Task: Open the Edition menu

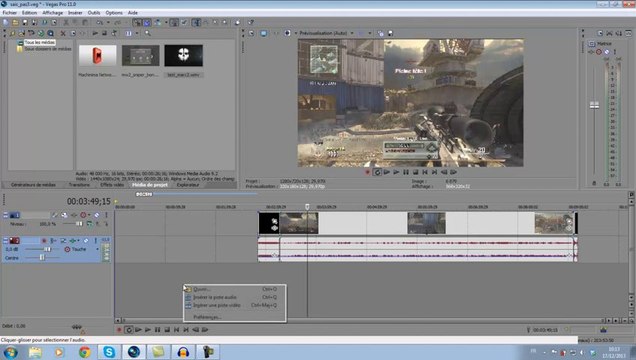Action: coord(30,13)
